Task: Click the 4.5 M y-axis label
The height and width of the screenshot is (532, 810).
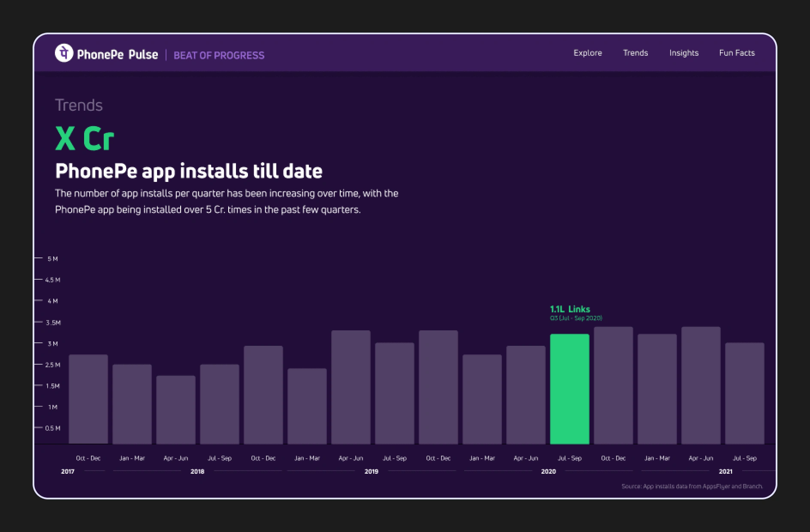Action: click(x=53, y=280)
